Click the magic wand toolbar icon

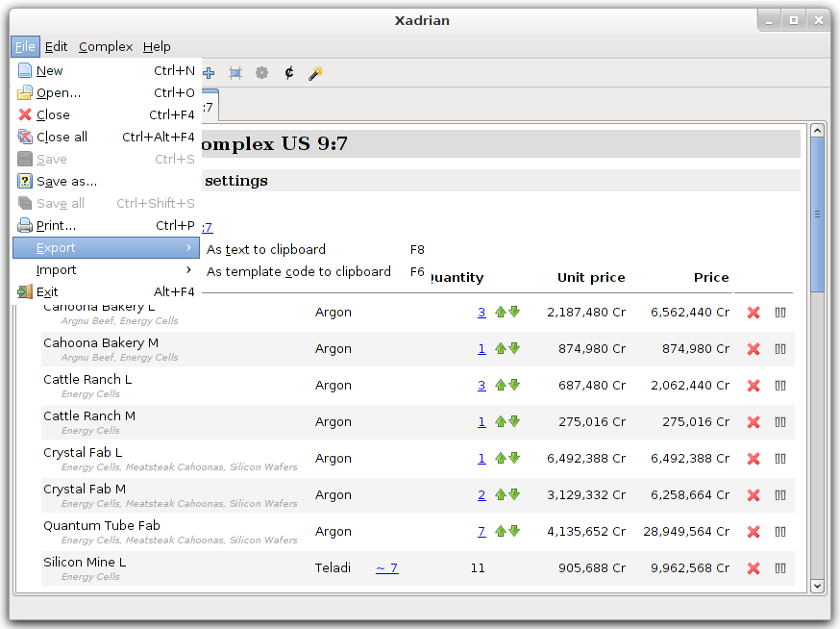(x=315, y=73)
